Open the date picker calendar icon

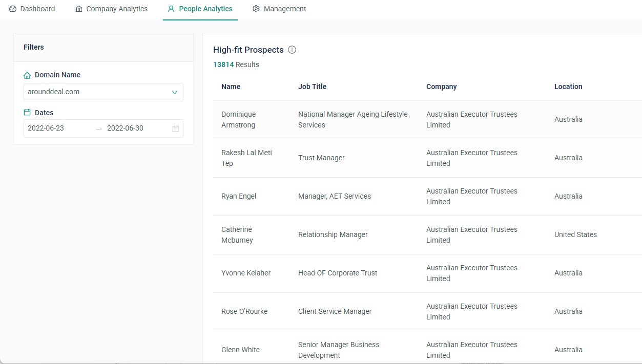pyautogui.click(x=176, y=129)
